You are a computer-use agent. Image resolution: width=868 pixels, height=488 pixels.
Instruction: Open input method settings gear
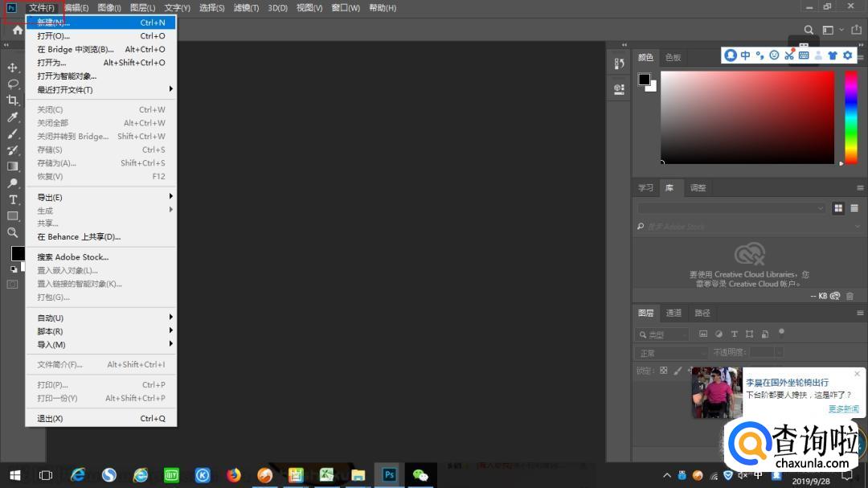point(848,55)
